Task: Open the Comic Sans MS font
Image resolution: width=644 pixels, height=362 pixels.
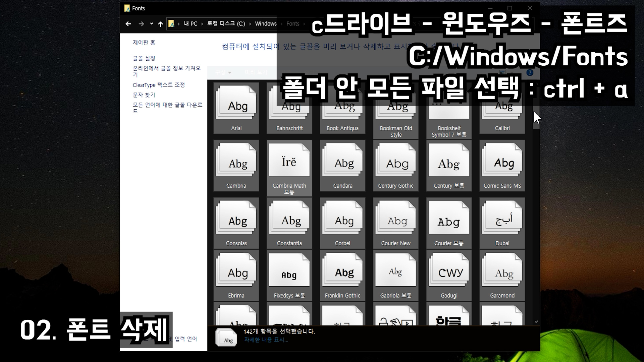Action: (502, 161)
